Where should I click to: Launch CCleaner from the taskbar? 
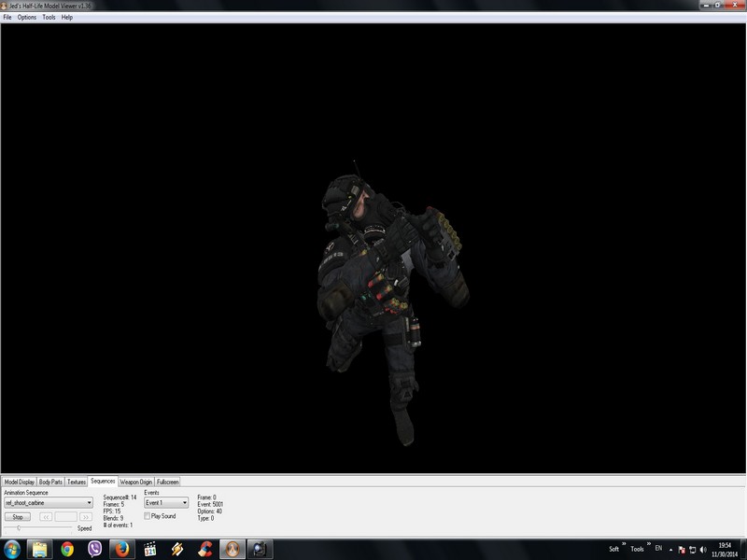(x=204, y=550)
